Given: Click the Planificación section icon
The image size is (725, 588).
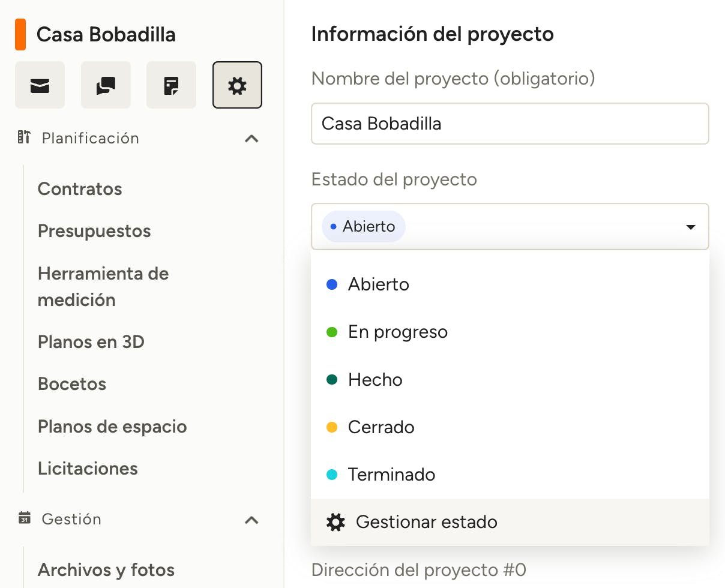Looking at the screenshot, I should pyautogui.click(x=24, y=137).
